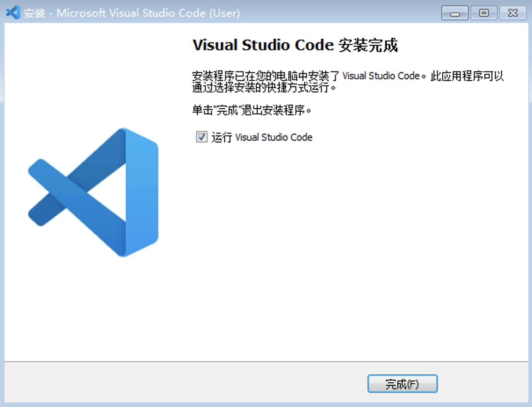The height and width of the screenshot is (407, 532).
Task: Click the installation description paragraph
Action: point(347,81)
